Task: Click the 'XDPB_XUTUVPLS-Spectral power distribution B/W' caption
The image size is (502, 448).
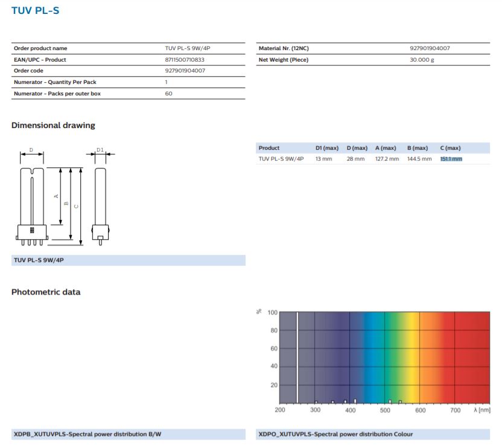Action: 87,435
